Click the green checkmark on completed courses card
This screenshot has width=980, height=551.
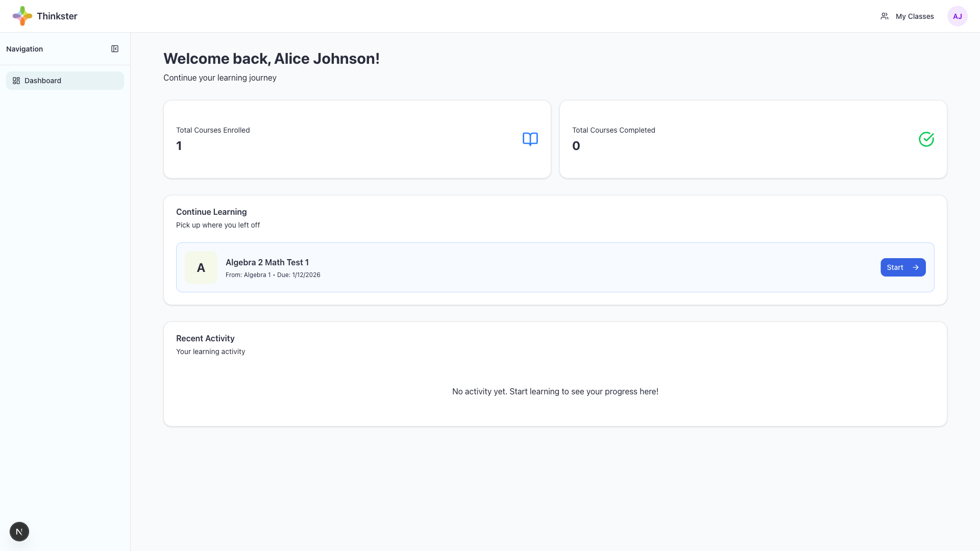[926, 139]
